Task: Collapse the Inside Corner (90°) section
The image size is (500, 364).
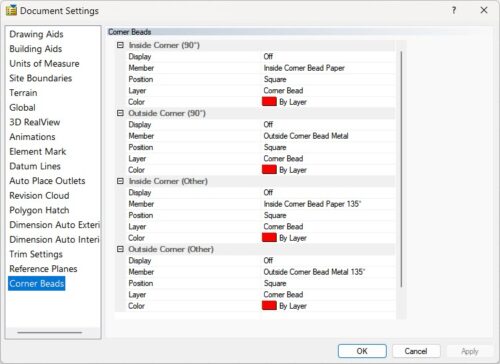Action: (x=120, y=45)
